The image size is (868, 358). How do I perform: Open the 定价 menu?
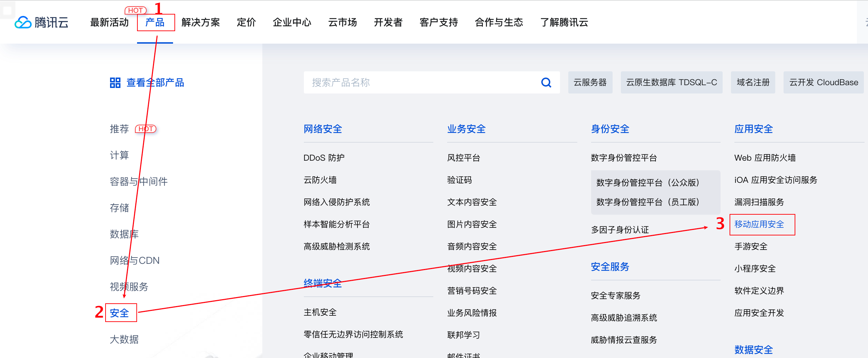(x=246, y=23)
